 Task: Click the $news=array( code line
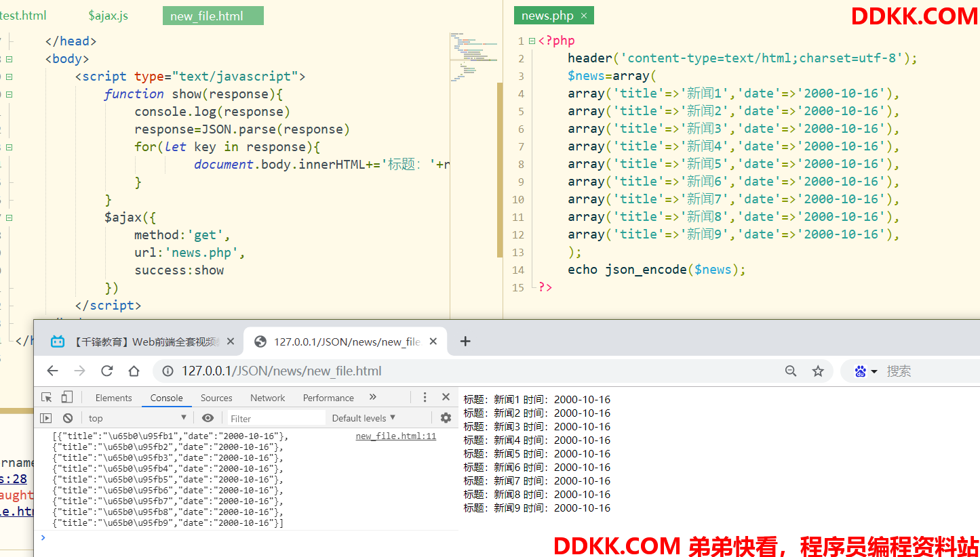[x=612, y=76]
